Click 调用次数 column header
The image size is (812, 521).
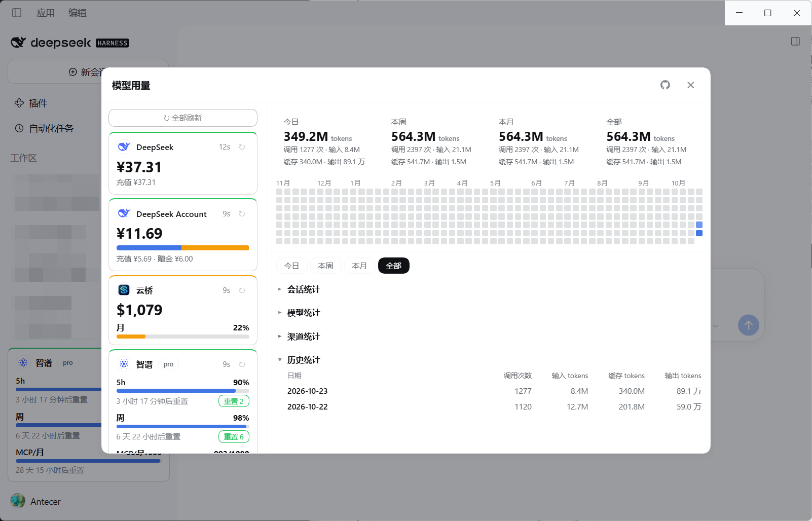pos(518,376)
